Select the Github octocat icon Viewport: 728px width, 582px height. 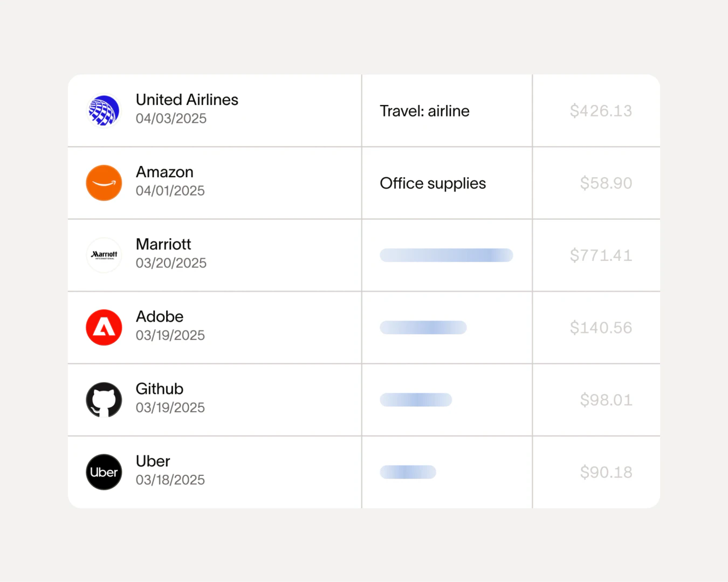pyautogui.click(x=104, y=400)
